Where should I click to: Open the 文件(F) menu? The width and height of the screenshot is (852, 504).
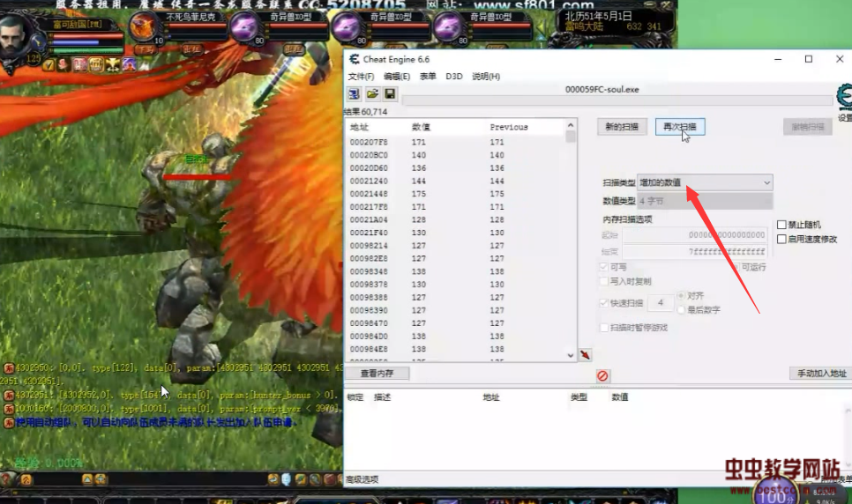[x=361, y=76]
